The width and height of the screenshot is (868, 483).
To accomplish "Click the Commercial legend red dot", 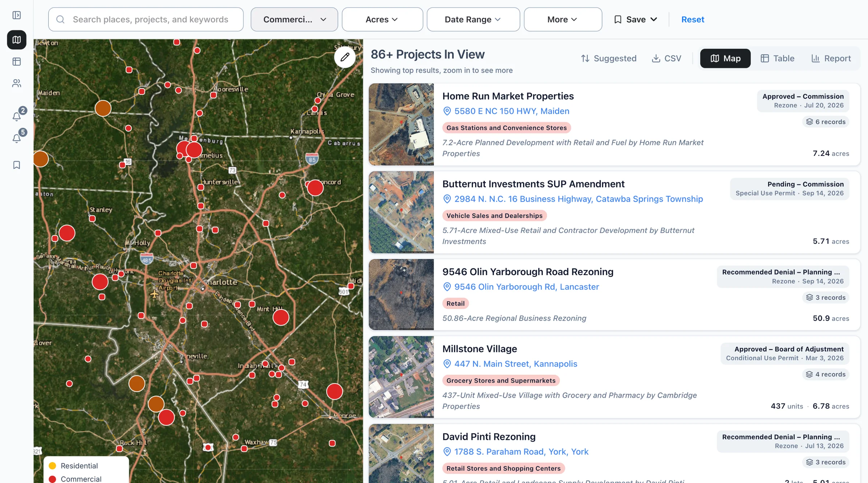I will (x=52, y=479).
